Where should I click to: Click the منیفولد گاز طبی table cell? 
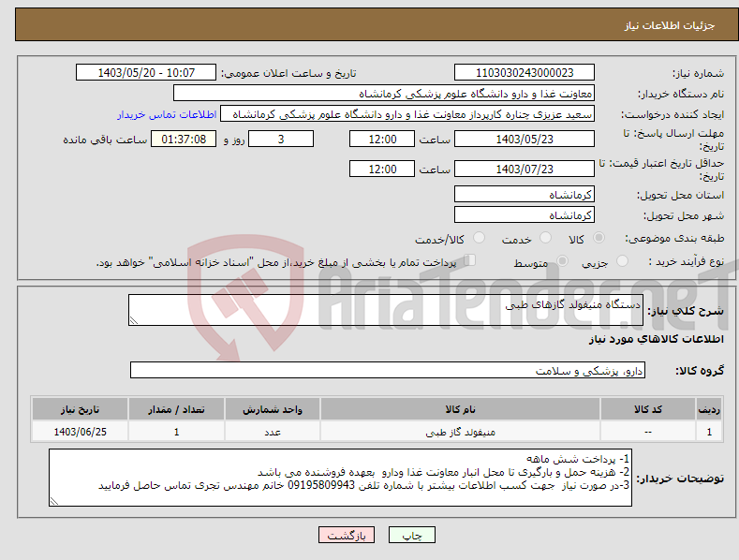(460, 432)
